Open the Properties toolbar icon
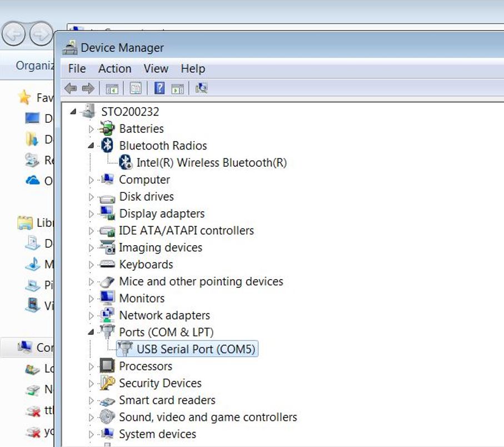The width and height of the screenshot is (504, 447). tap(136, 88)
